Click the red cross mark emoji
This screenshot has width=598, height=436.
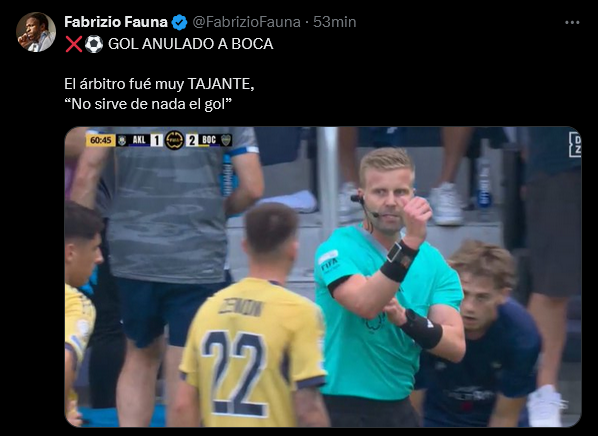(73, 44)
